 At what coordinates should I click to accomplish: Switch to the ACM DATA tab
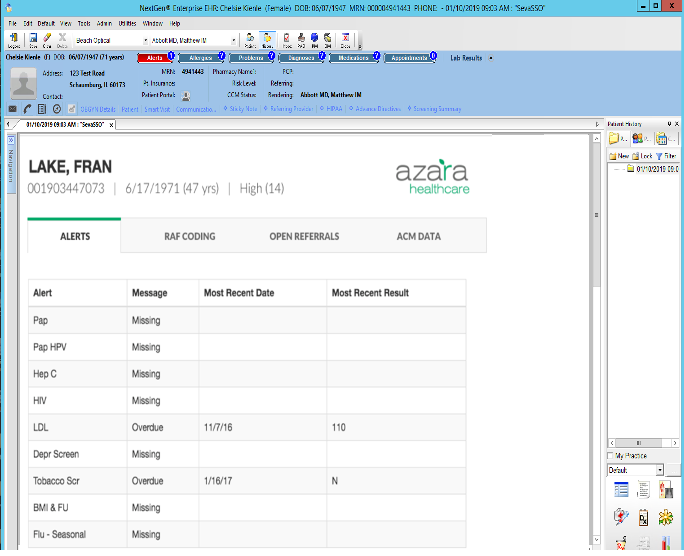418,236
